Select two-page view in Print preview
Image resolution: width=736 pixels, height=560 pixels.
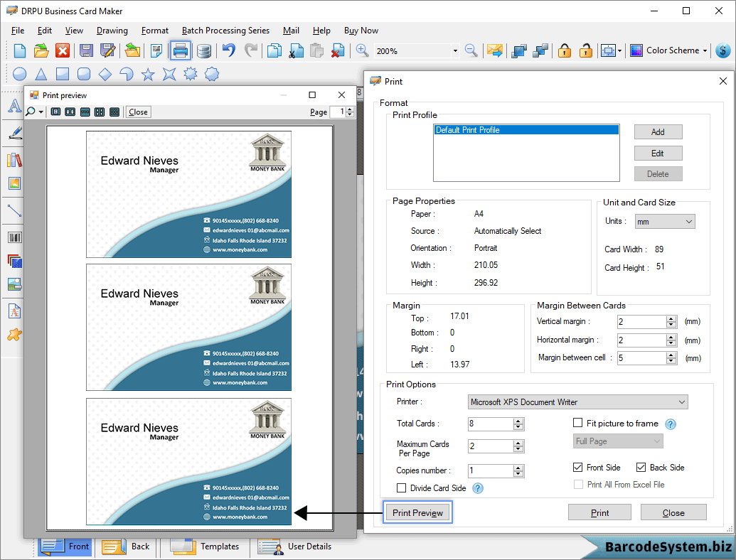[70, 112]
